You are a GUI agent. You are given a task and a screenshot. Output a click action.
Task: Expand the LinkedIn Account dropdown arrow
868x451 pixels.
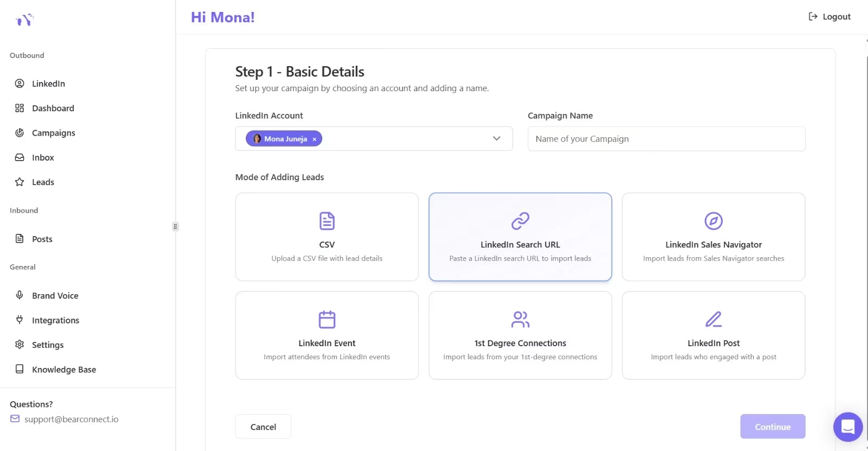point(496,138)
